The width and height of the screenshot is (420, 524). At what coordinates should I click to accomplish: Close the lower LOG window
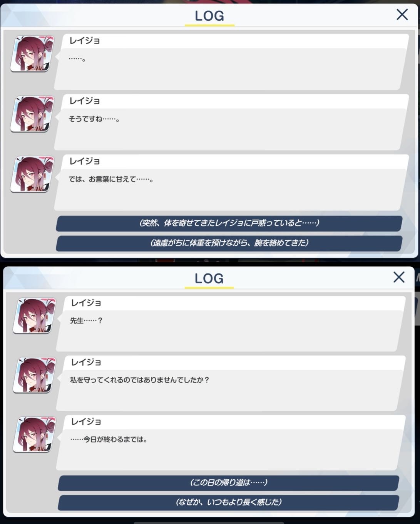(399, 277)
